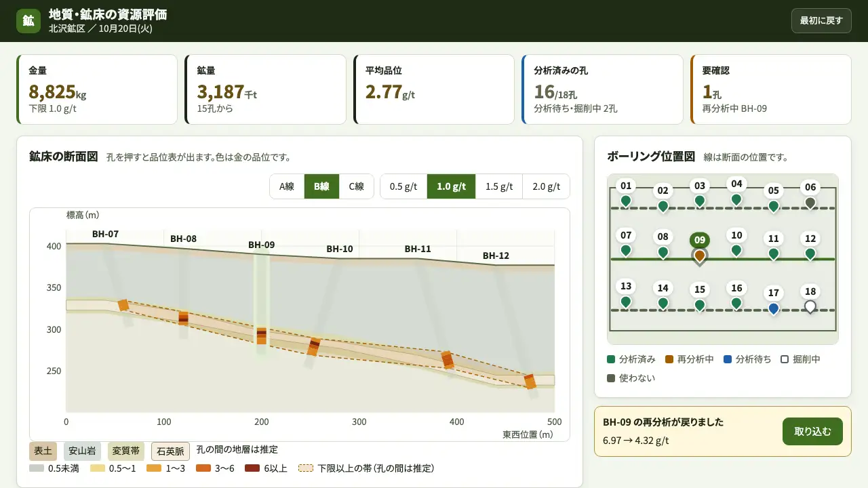The width and height of the screenshot is (868, 488).
Task: Click the 再分析中 map legend entry
Action: (x=689, y=359)
